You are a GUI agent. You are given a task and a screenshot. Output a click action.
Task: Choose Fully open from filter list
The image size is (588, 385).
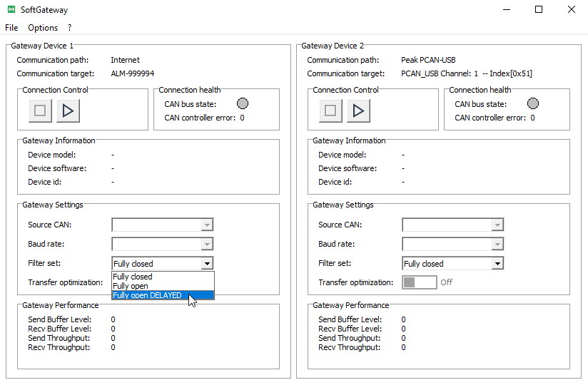tap(131, 286)
